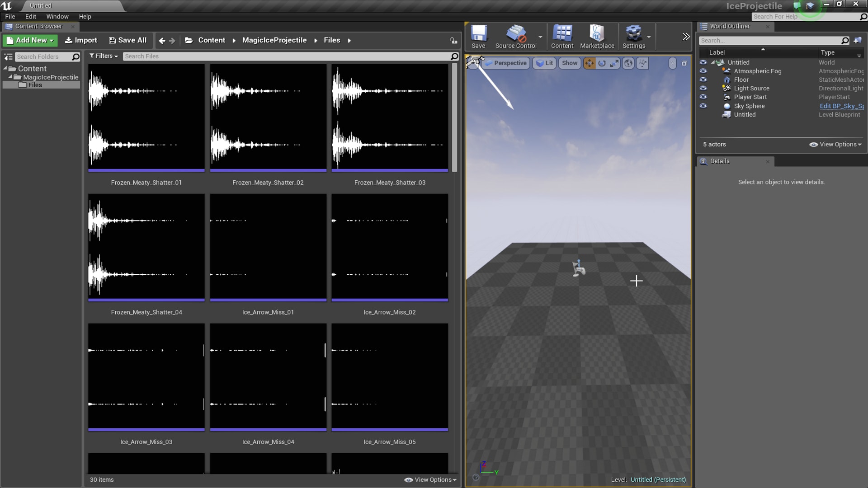This screenshot has width=868, height=488.
Task: Hide the Untitled world in outliner
Action: 703,62
